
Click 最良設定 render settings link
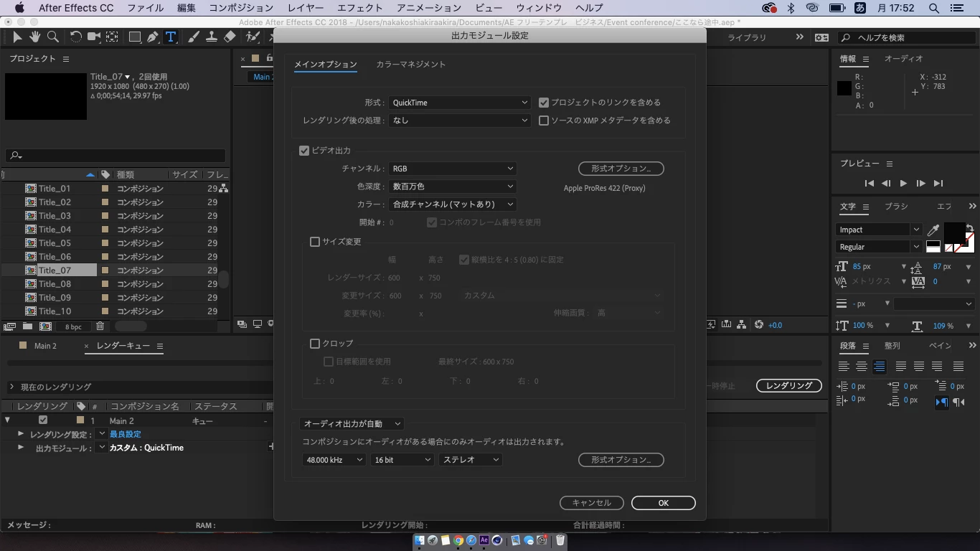(x=126, y=434)
